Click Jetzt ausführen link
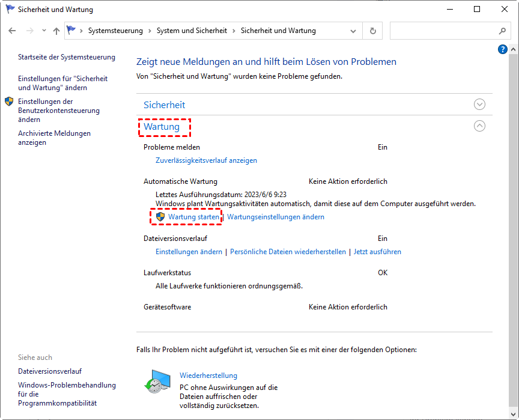The height and width of the screenshot is (420, 519). click(377, 252)
